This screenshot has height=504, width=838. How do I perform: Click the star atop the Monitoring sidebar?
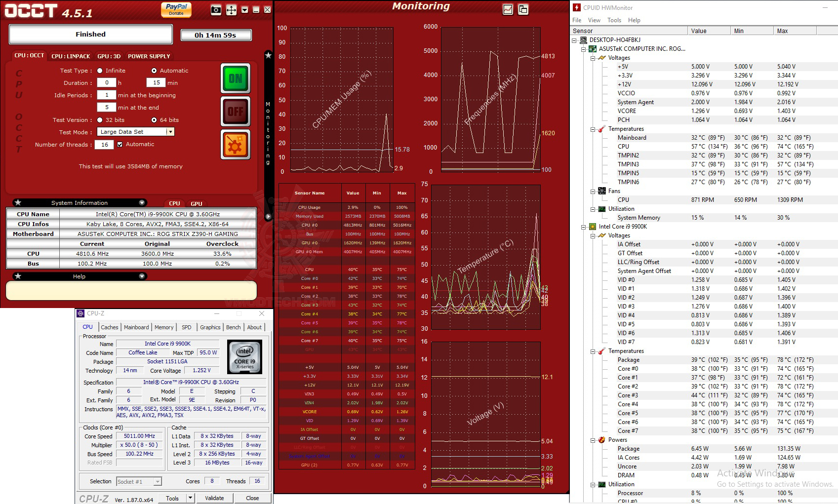click(x=268, y=55)
